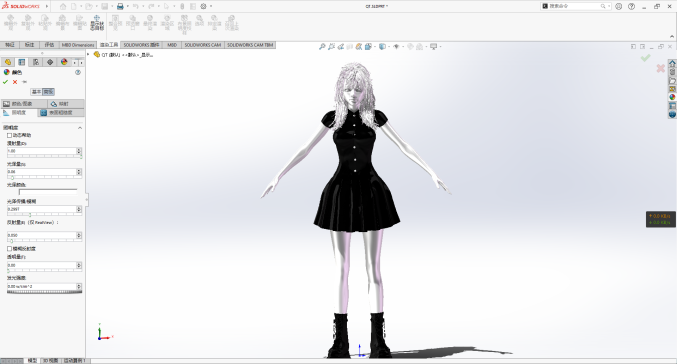Screen dimensions: 677x364
Task: Switch to the SOLIDWORKS CAM TBM tab
Action: (x=250, y=45)
